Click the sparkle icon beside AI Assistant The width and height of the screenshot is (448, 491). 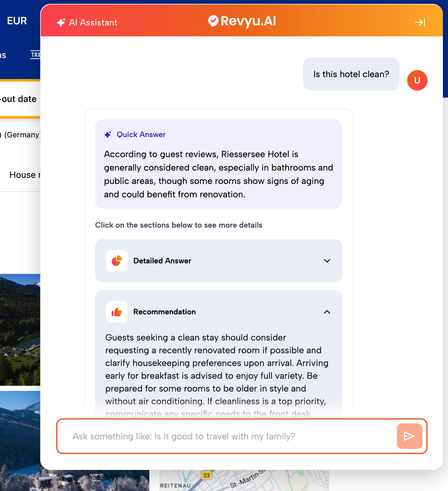coord(61,22)
